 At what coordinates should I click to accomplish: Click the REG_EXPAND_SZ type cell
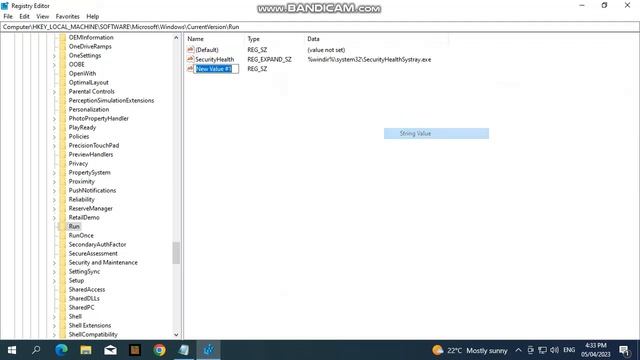(x=269, y=59)
